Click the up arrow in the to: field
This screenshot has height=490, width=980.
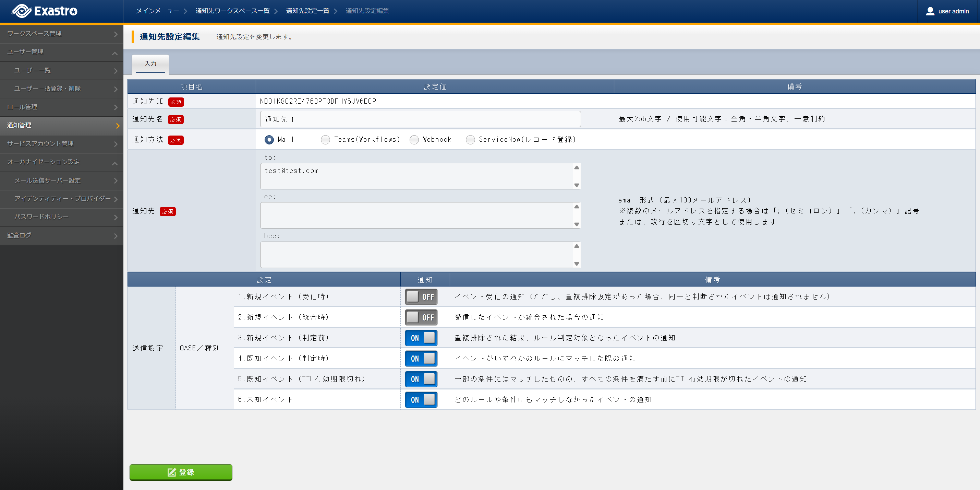coord(576,167)
